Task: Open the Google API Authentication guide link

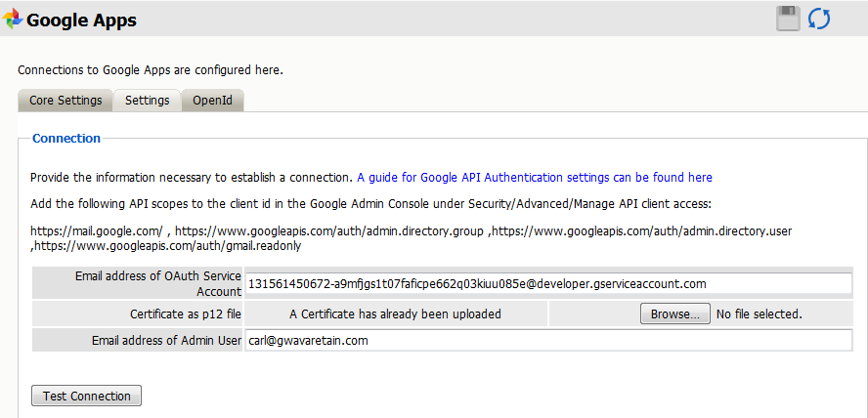Action: pos(535,178)
